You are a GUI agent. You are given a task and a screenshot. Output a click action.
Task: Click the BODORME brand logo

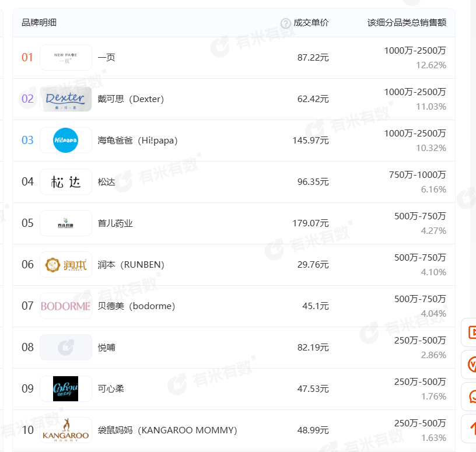[66, 306]
